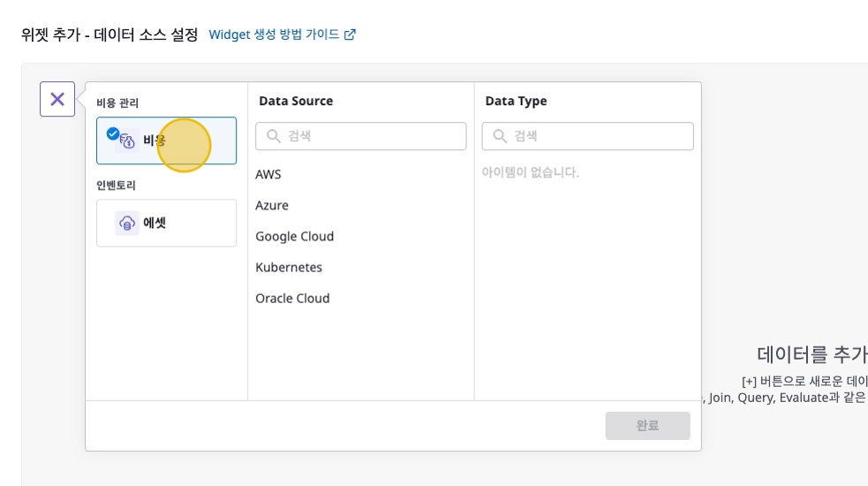
Task: Choose AWS from the Data Source list
Action: 268,175
